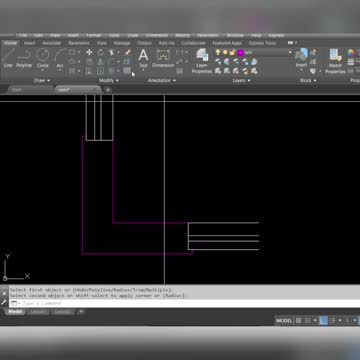Click the command line wrench customize icon
Viewport: 360px width, 360px height.
[4, 303]
